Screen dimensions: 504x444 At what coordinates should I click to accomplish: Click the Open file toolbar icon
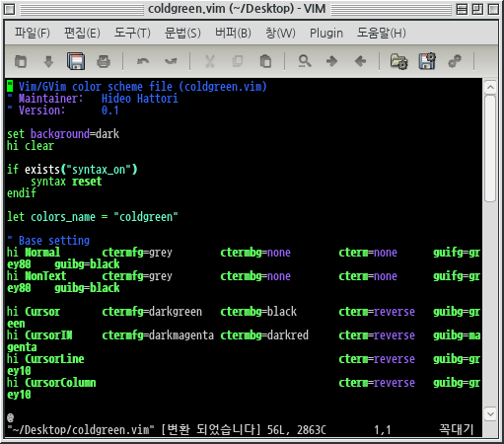click(x=21, y=61)
